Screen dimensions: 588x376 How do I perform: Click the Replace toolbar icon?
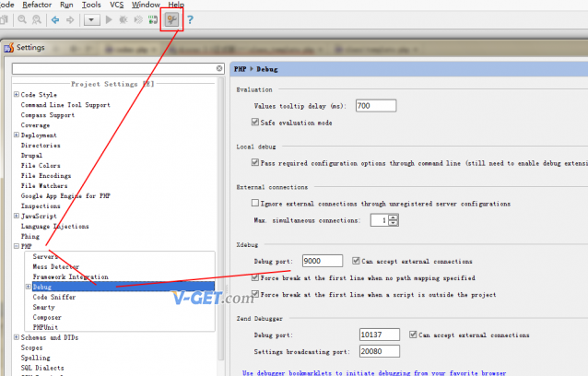pyautogui.click(x=36, y=19)
